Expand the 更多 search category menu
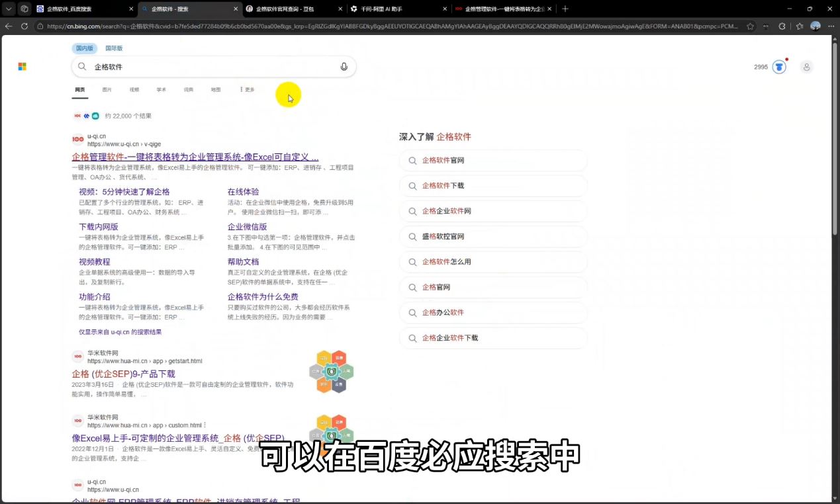840x504 pixels. pos(247,89)
